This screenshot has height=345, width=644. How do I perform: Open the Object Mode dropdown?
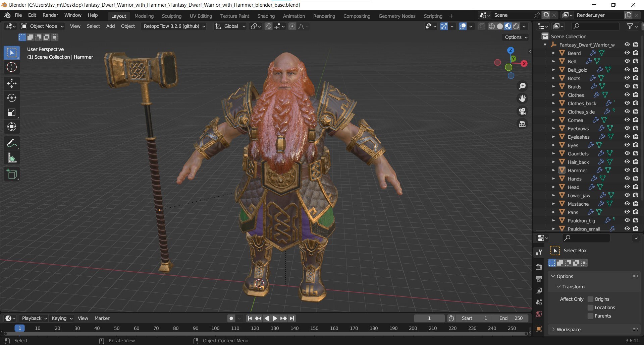pyautogui.click(x=42, y=26)
